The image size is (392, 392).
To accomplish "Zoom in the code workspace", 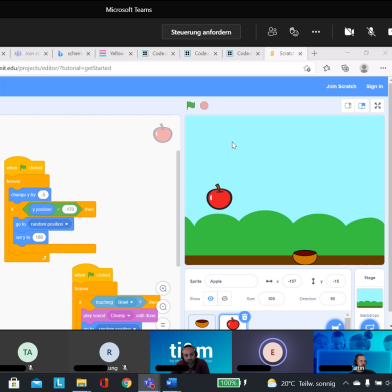I will click(163, 288).
